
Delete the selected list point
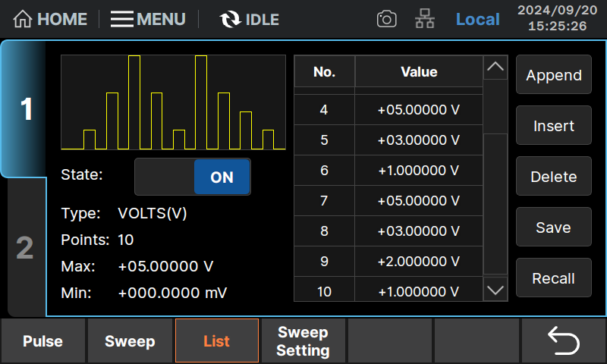point(553,177)
